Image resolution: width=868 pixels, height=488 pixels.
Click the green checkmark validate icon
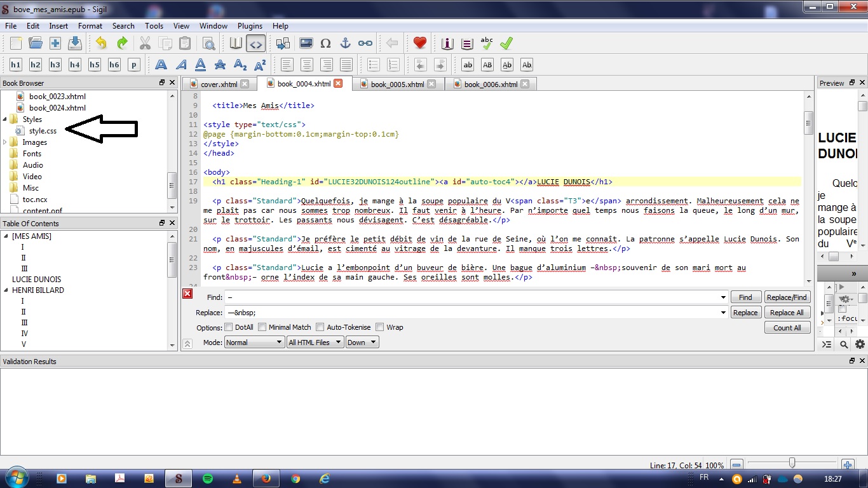(506, 44)
